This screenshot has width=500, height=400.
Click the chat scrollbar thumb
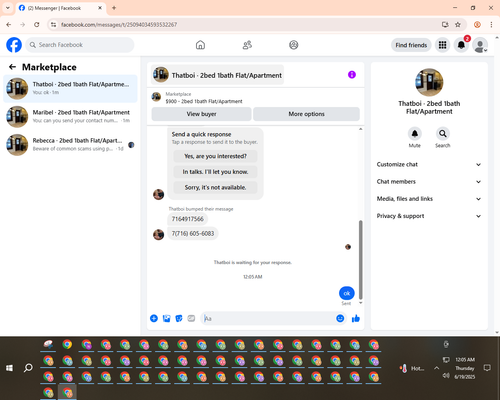pos(360,260)
